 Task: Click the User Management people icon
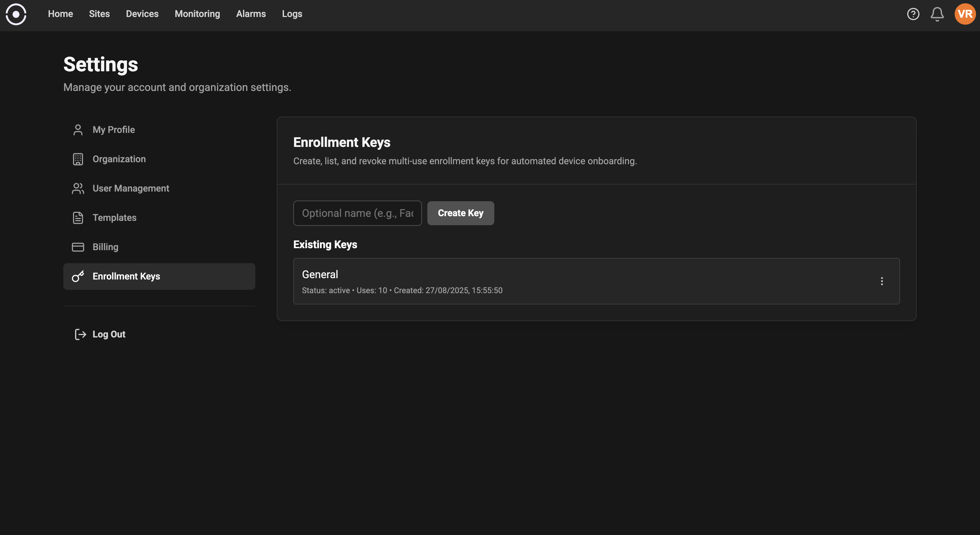78,188
